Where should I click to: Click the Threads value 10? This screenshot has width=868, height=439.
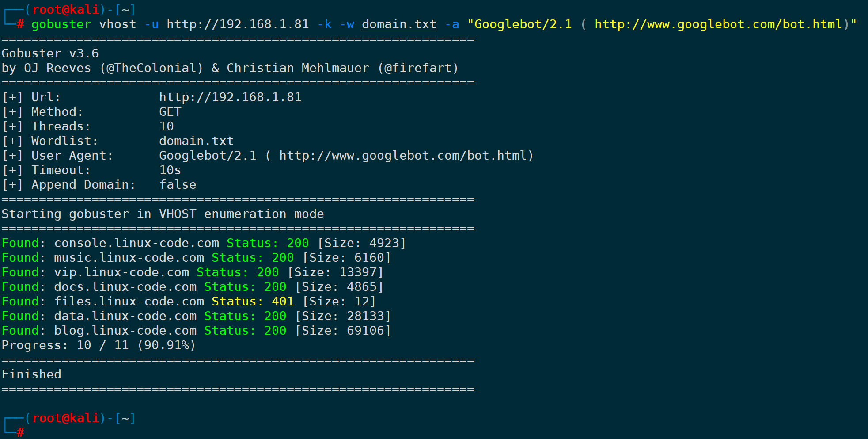coord(167,126)
